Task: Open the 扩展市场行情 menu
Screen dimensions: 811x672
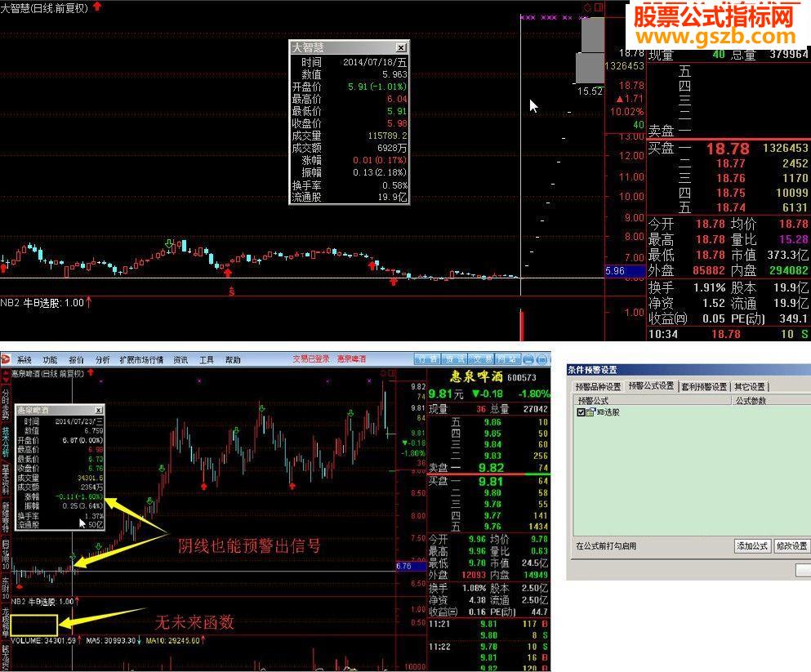Action: click(140, 360)
